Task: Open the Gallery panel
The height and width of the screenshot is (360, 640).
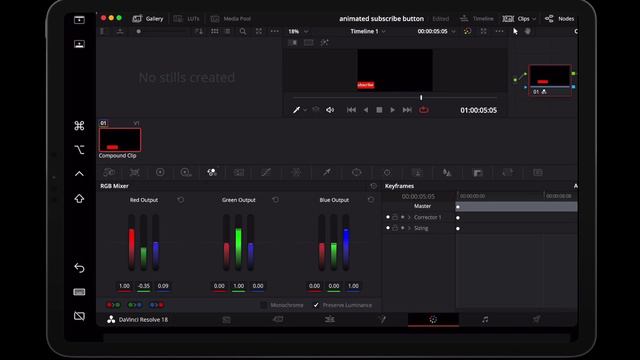Action: 148,19
